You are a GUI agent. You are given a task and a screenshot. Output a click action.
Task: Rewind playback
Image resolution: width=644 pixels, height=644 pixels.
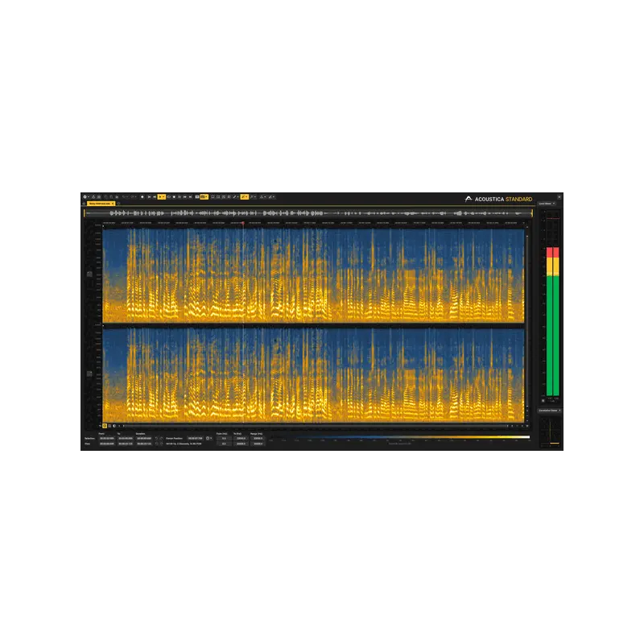[x=155, y=197]
